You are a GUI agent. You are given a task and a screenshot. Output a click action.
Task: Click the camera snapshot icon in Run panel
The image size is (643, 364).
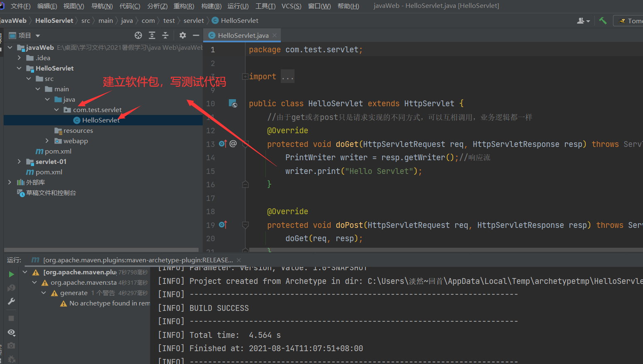click(12, 345)
